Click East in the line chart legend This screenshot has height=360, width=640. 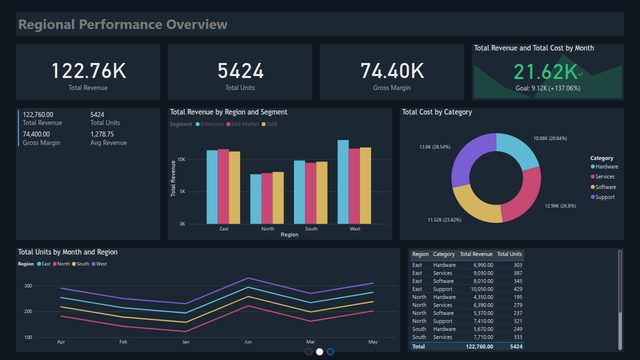tap(44, 264)
